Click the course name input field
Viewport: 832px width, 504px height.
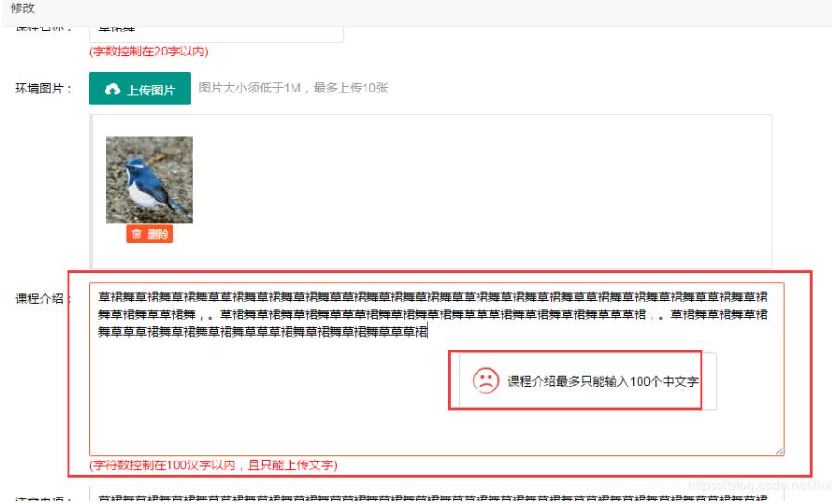point(217,33)
